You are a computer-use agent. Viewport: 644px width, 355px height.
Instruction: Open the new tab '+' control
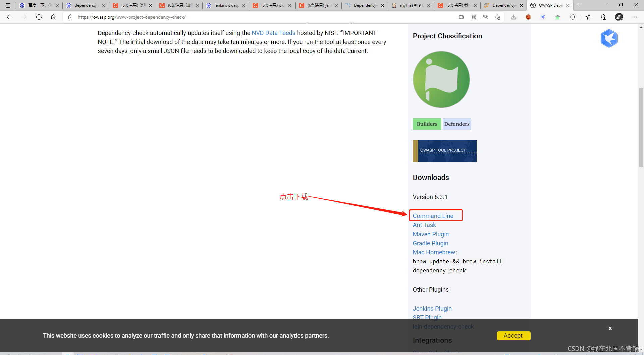pos(579,5)
